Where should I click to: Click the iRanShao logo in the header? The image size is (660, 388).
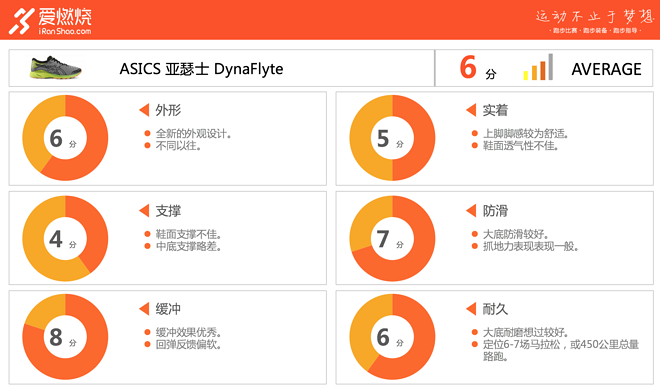(51, 20)
